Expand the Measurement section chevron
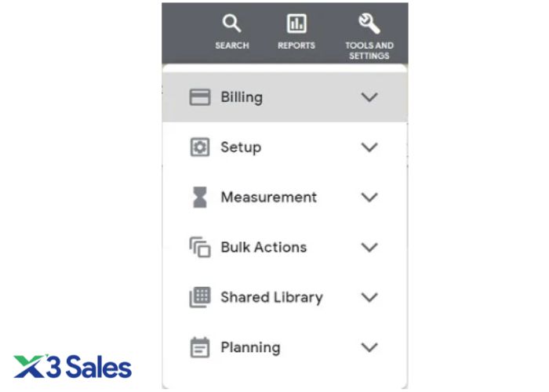 [369, 198]
